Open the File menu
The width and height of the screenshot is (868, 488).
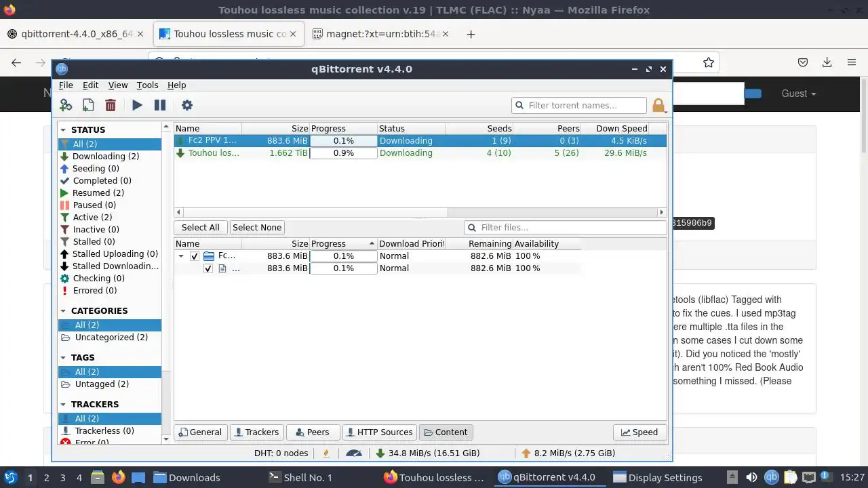point(66,85)
